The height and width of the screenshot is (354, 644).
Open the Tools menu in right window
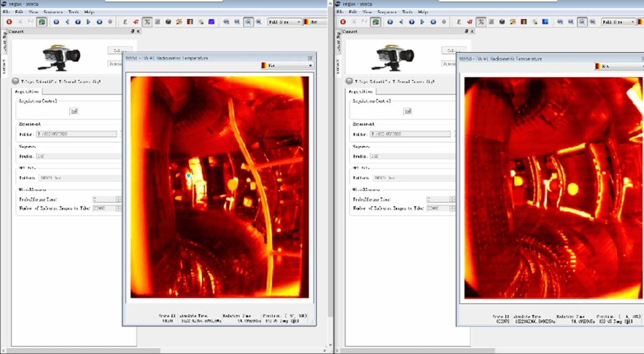[x=408, y=12]
